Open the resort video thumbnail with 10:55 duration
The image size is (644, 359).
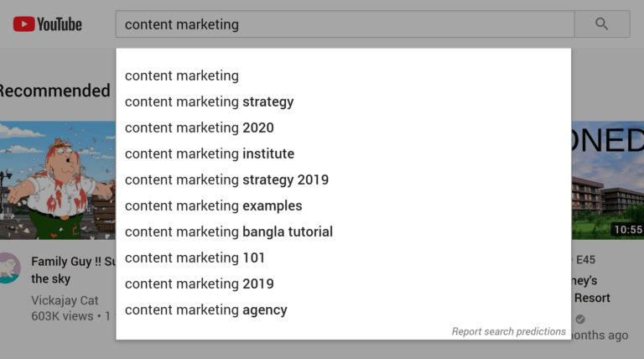coord(607,180)
